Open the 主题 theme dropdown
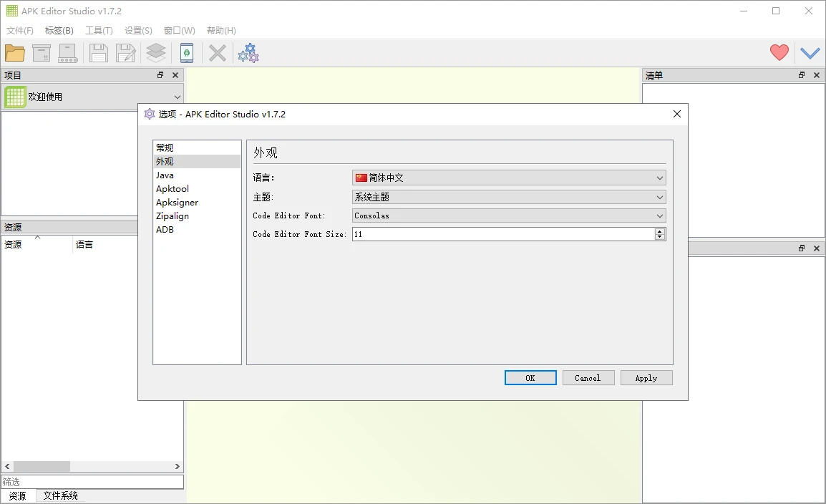The width and height of the screenshot is (826, 504). [509, 197]
